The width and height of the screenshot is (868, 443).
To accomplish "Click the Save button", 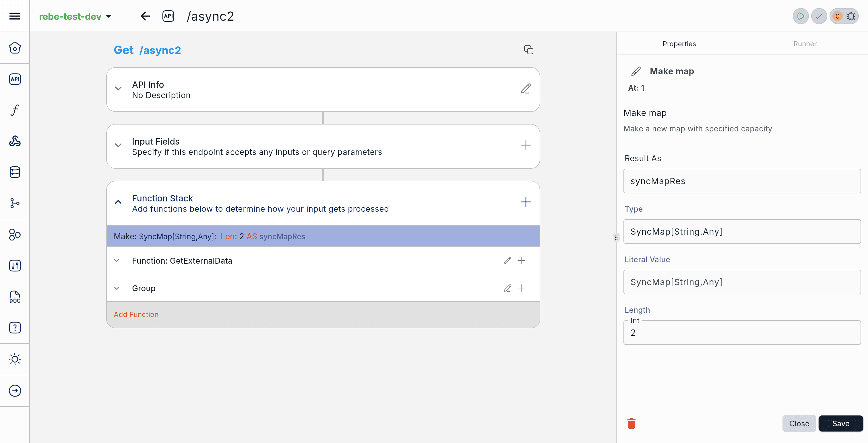I will 840,423.
